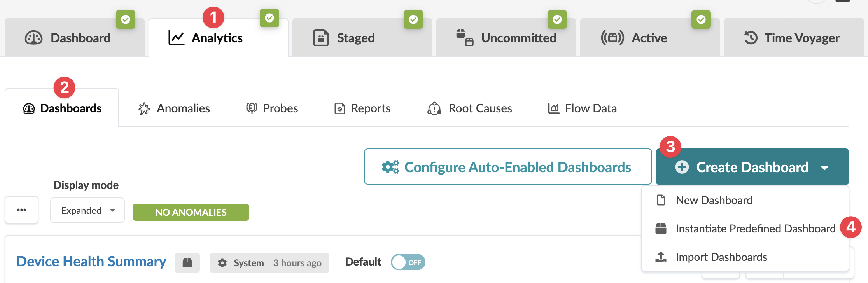Click the NO ANOMALIES status badge
This screenshot has width=868, height=283.
click(x=191, y=212)
